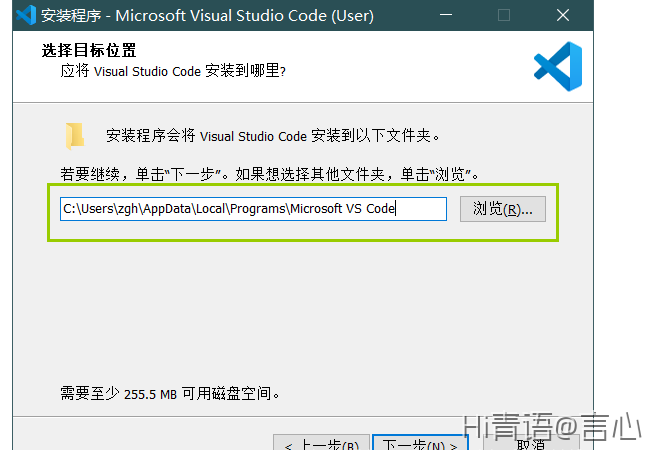Proceed with the 下一步(N) button

[420, 444]
